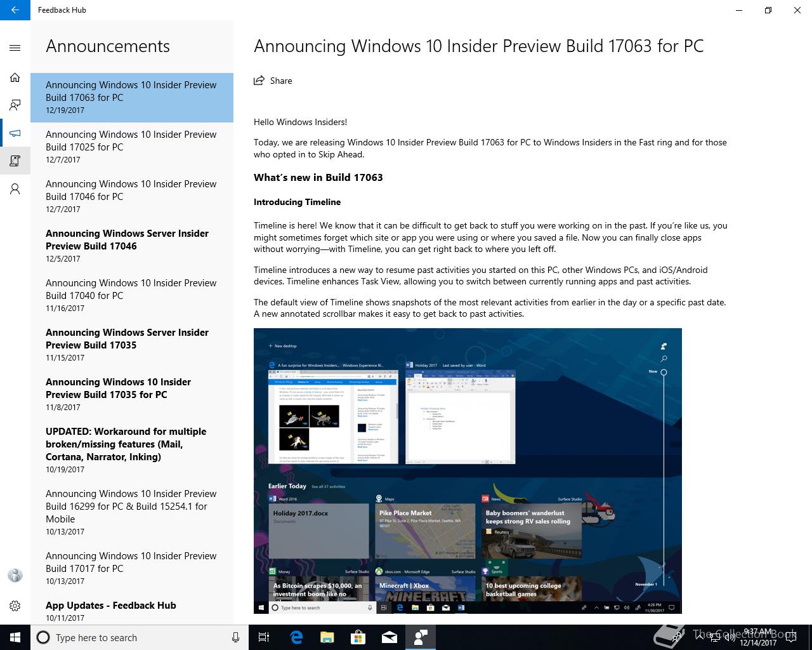Viewport: 812px width, 650px height.
Task: Select the Announcements megaphone icon
Action: tap(15, 133)
